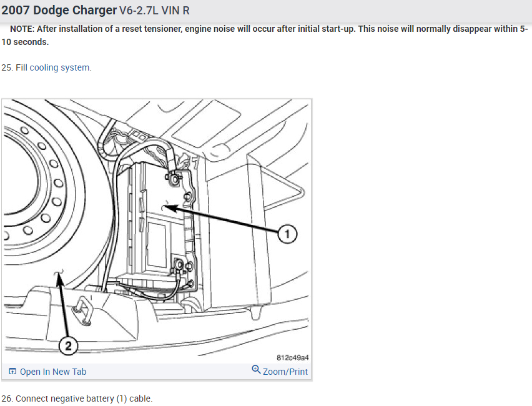Image resolution: width=532 pixels, height=406 pixels.
Task: Click the tow hook bracket in the diagram
Action: coord(82,309)
